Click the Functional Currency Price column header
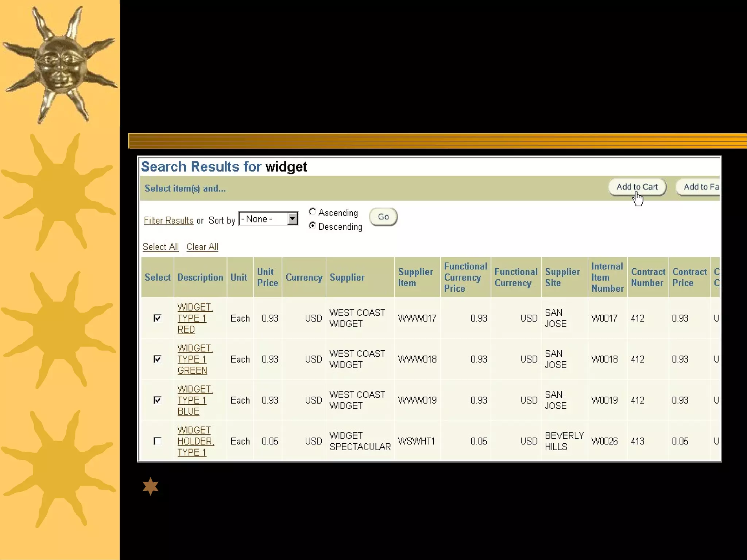This screenshot has width=747, height=560. (x=465, y=277)
